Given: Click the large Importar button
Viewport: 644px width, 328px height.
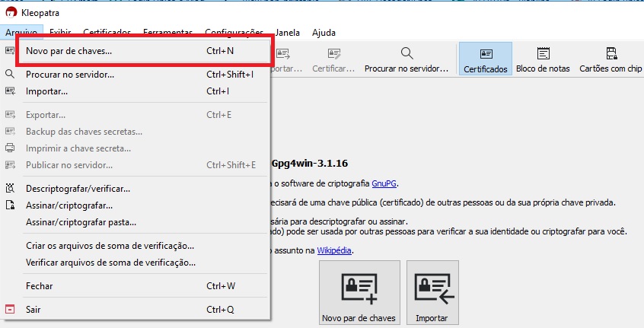Looking at the screenshot, I should [432, 292].
